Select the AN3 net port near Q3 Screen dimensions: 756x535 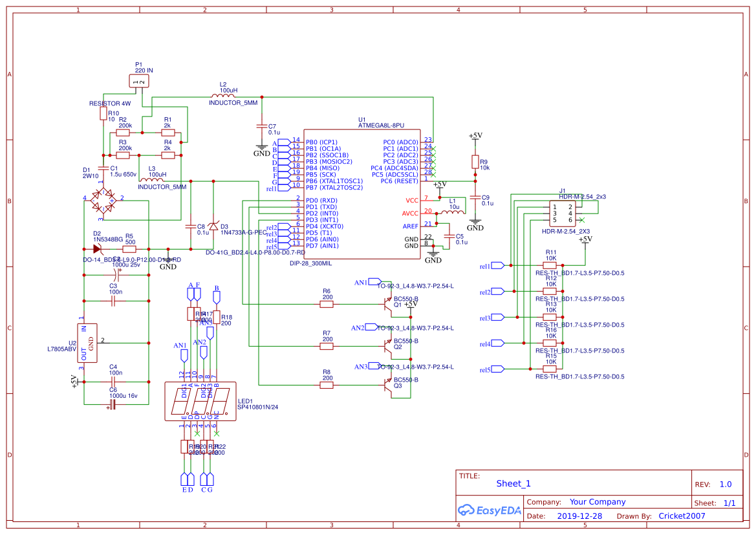pos(375,366)
